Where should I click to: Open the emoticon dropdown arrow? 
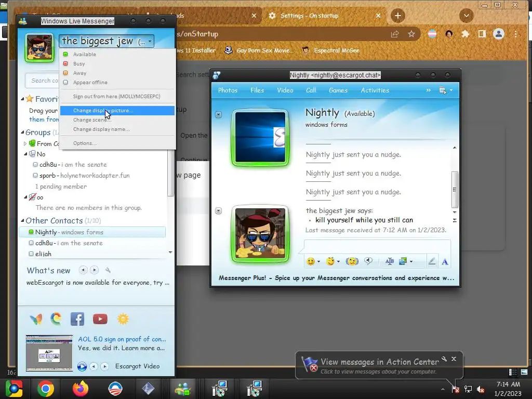pos(318,262)
